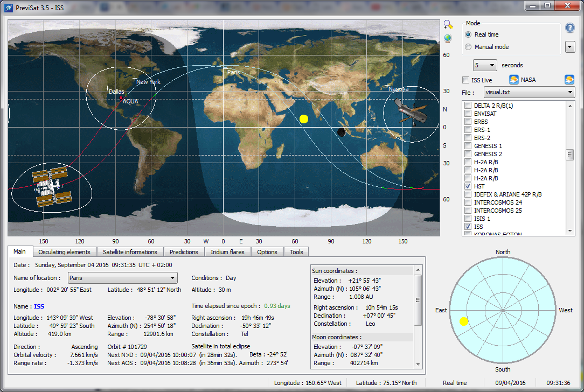584x392 pixels.
Task: Click the ISS satellite image on map
Action: 52,187
